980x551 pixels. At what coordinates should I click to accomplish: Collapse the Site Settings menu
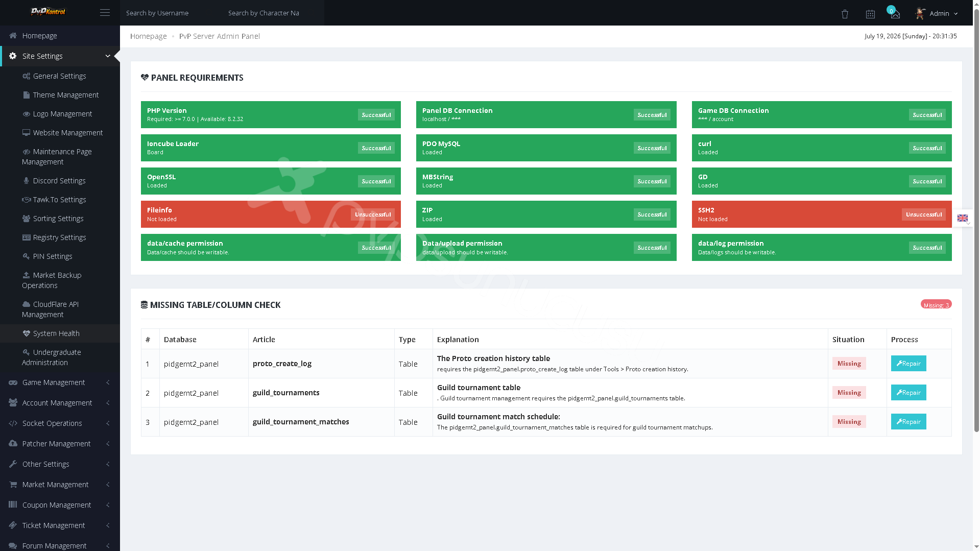tap(60, 56)
